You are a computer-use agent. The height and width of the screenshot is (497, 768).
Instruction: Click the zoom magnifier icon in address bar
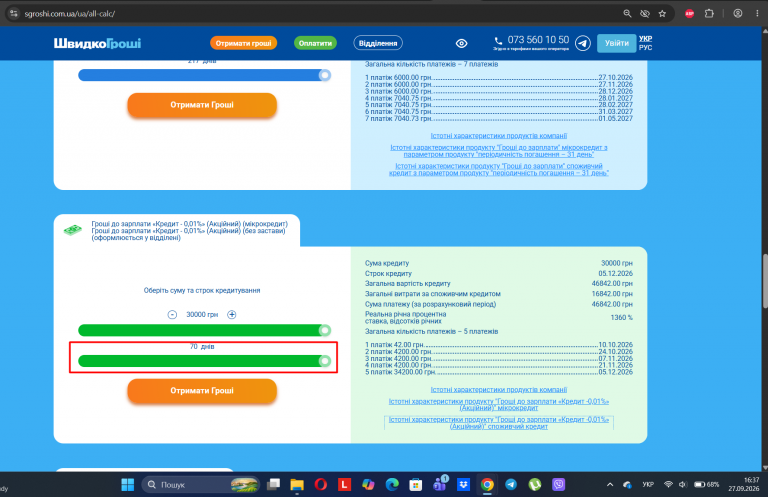pos(627,14)
